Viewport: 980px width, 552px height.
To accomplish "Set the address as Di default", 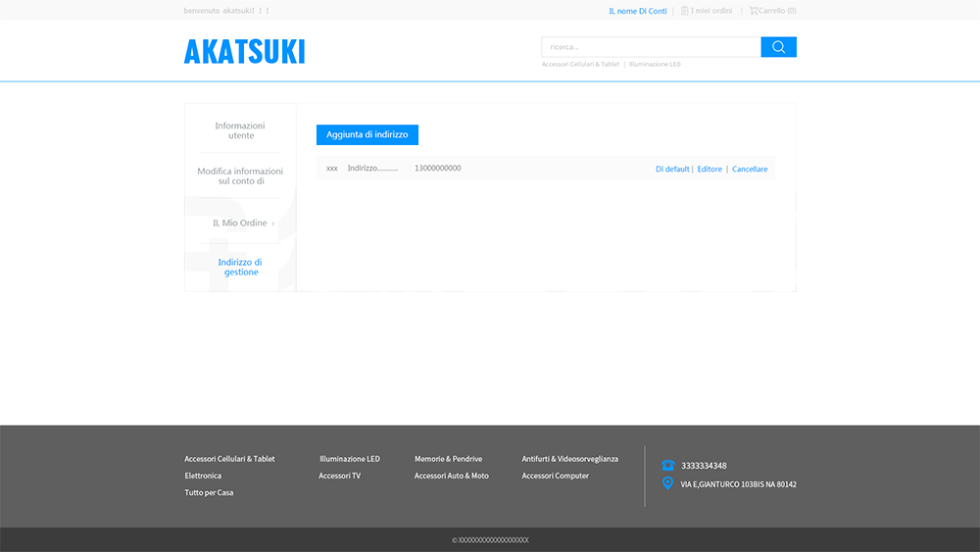I will [x=672, y=170].
